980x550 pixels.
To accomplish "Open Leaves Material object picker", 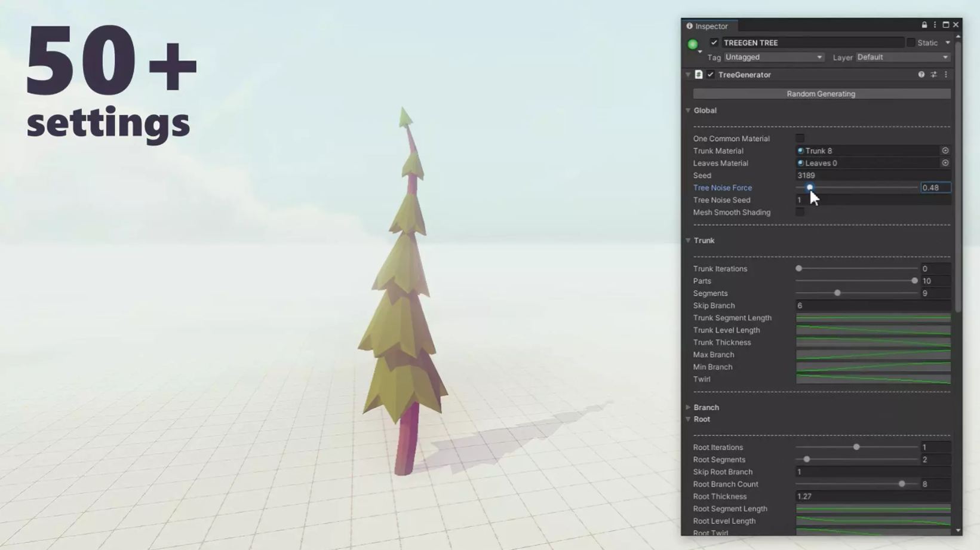I will pos(945,162).
